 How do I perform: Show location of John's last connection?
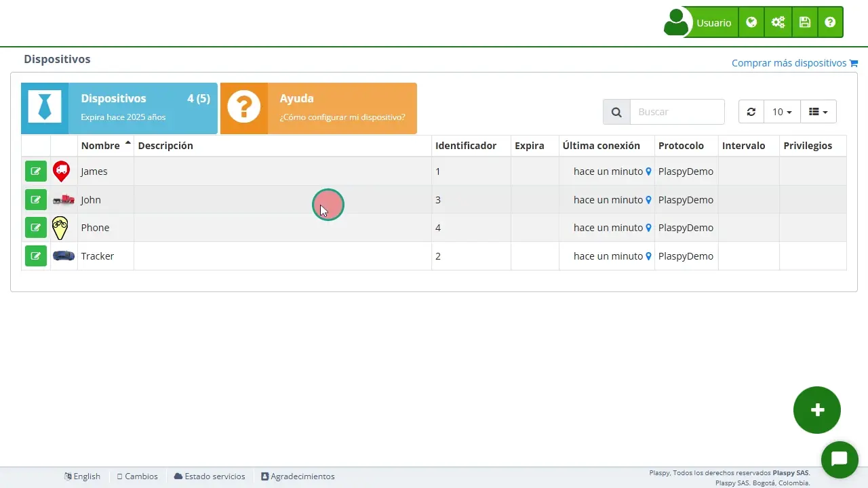[648, 200]
